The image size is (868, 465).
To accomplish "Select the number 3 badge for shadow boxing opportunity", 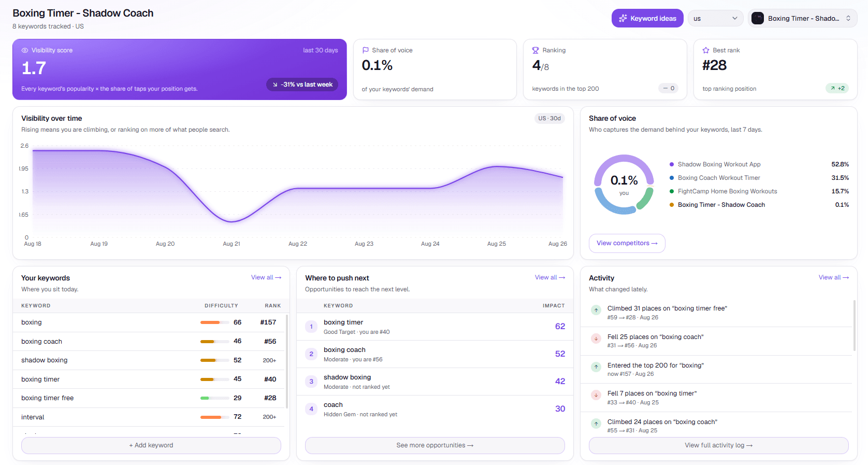I will pyautogui.click(x=311, y=382).
